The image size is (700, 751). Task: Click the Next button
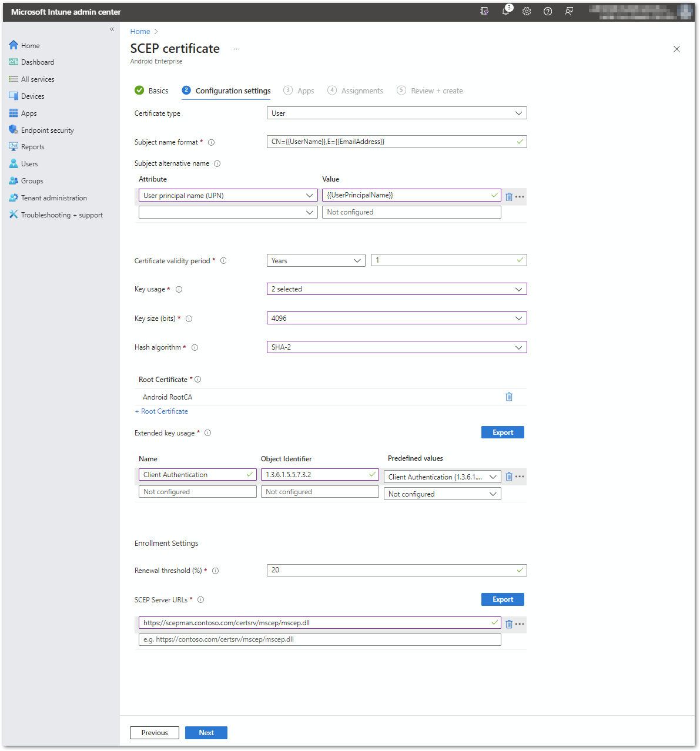tap(206, 733)
